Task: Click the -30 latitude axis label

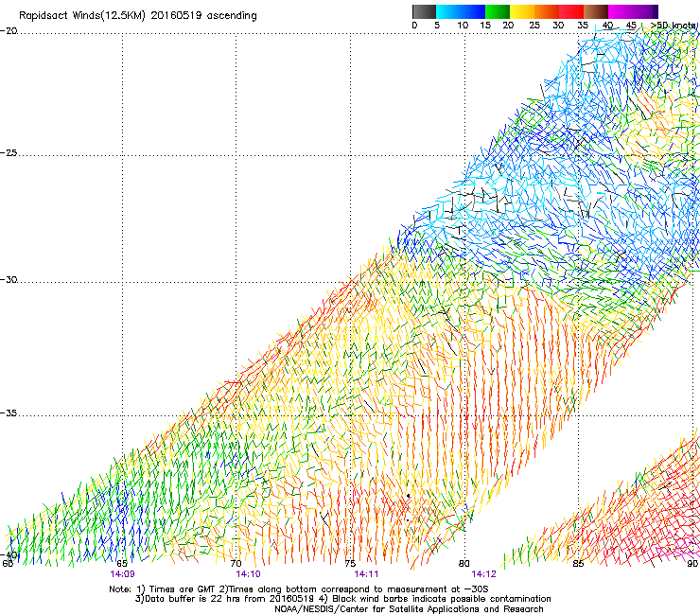Action: tap(9, 279)
